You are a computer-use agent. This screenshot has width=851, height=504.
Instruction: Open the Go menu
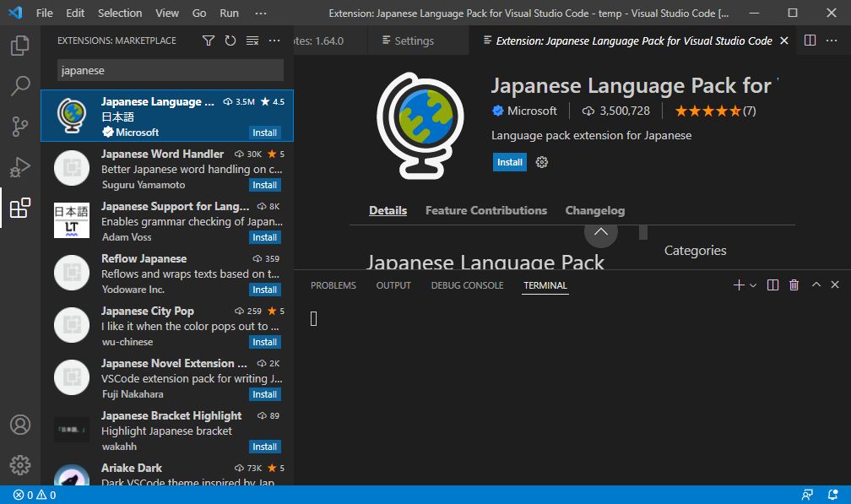199,13
